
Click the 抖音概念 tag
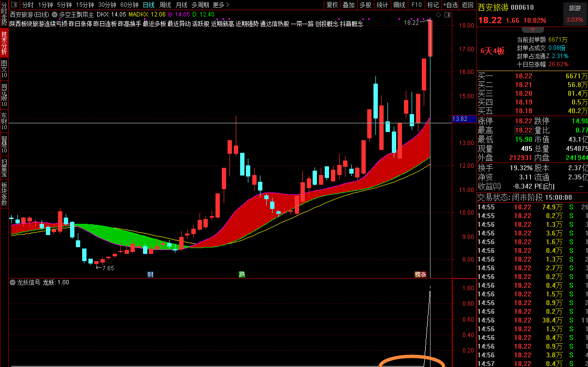pos(351,23)
